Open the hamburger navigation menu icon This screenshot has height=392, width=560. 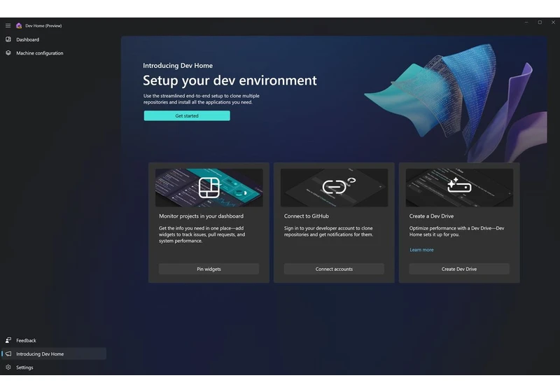[8, 26]
